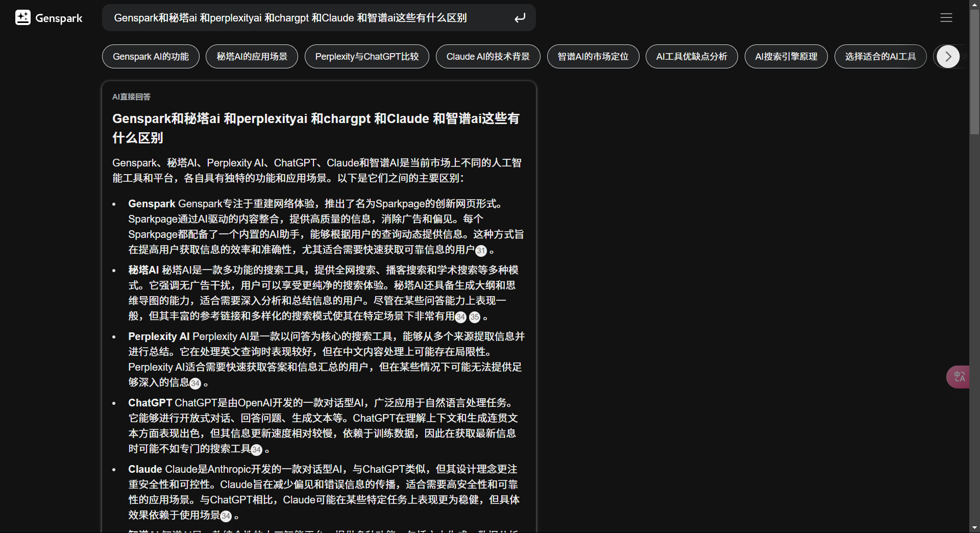Screen dimensions: 980x533
Task: Click citation 34 after the Claude paragraph
Action: tap(226, 516)
